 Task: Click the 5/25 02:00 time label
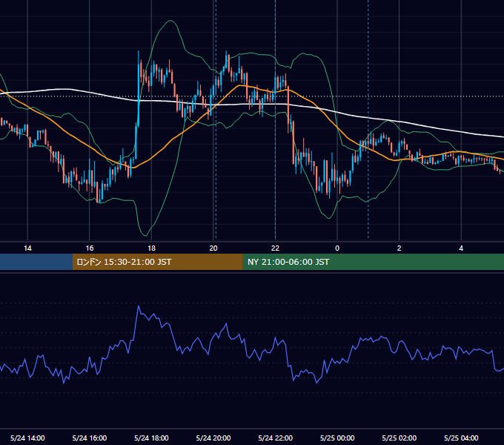tap(399, 438)
